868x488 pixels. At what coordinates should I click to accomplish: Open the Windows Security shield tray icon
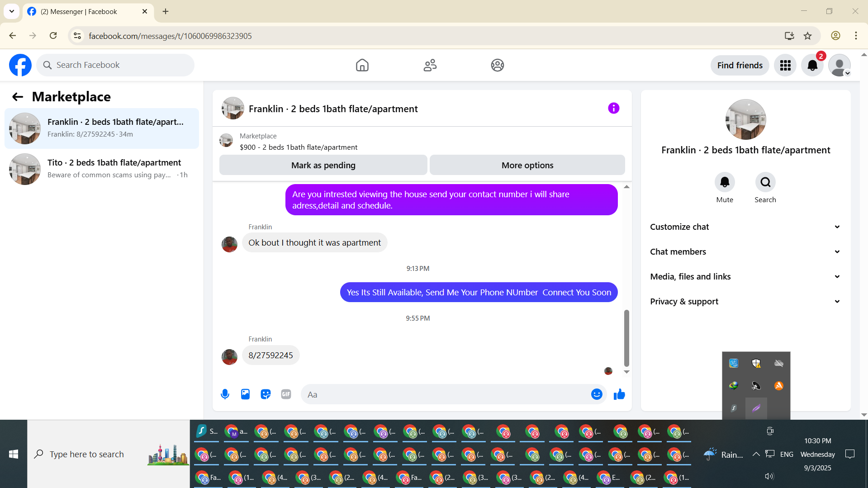click(756, 363)
